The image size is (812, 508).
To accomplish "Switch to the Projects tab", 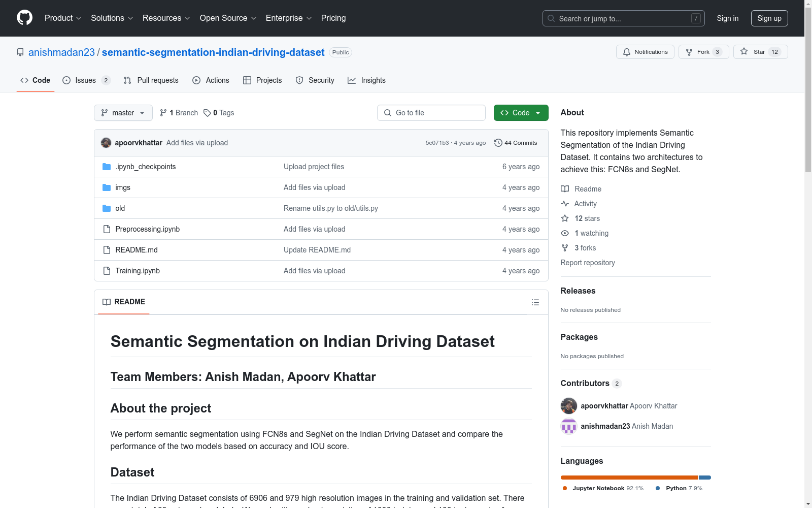I will pos(262,80).
